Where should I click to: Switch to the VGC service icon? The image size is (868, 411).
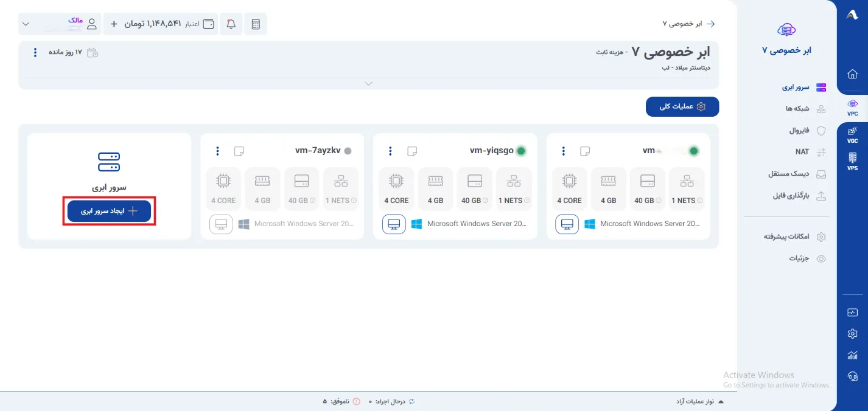point(852,135)
